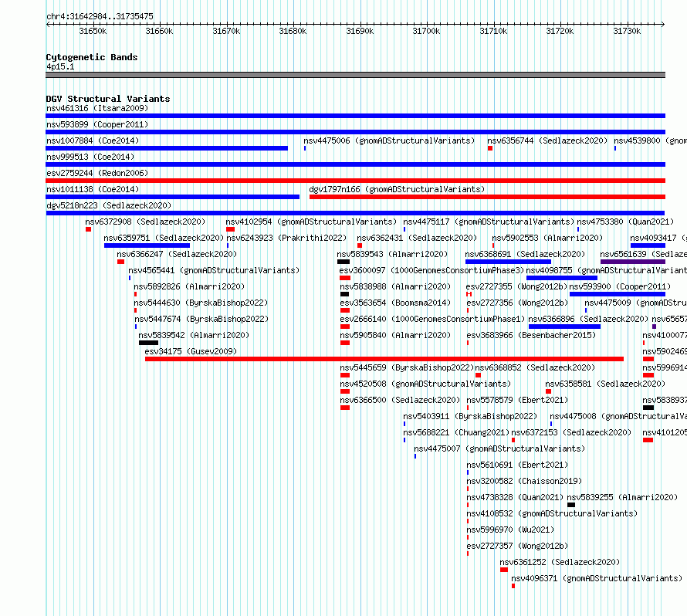Viewport: 687px width, 616px height.
Task: Open esv34175 (Gusev2009) label
Action: point(191,351)
